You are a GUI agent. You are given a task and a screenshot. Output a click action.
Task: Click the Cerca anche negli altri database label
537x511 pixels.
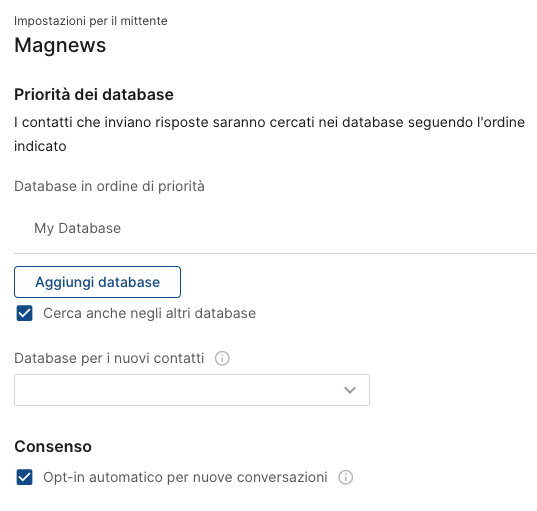coord(149,313)
